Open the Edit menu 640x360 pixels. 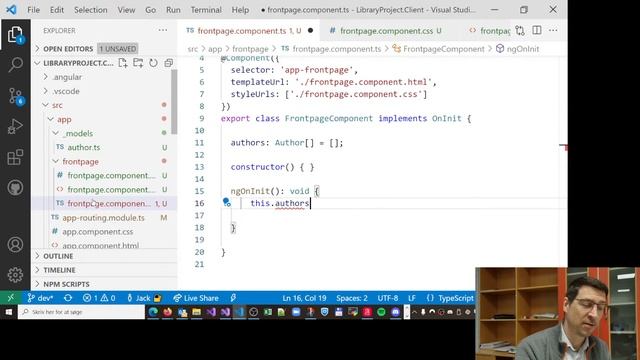click(x=57, y=10)
